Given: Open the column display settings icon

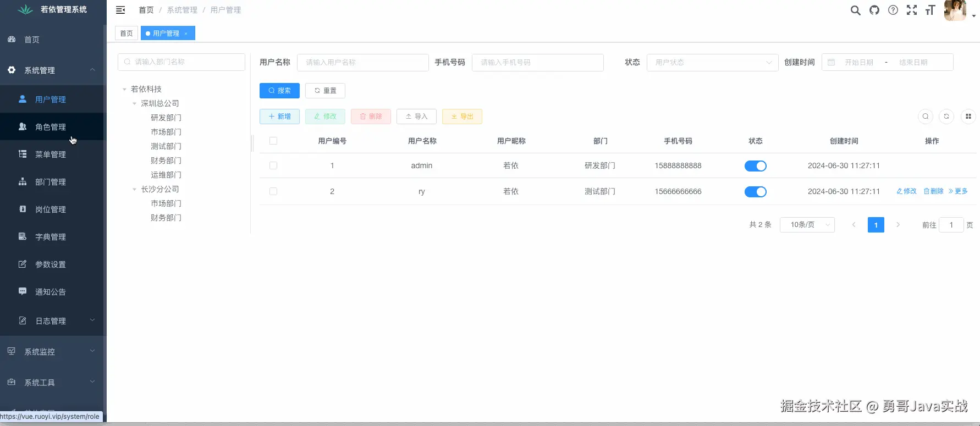Looking at the screenshot, I should pyautogui.click(x=968, y=117).
